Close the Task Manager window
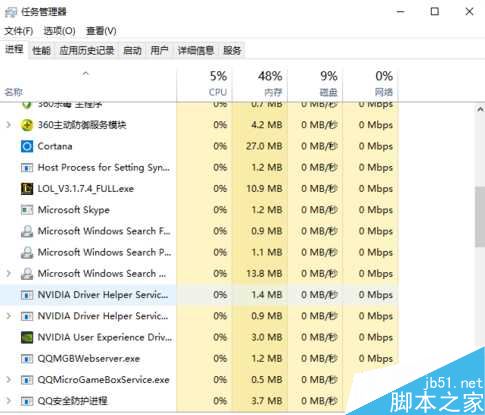Viewport: 485px width, 415px height. click(x=469, y=12)
